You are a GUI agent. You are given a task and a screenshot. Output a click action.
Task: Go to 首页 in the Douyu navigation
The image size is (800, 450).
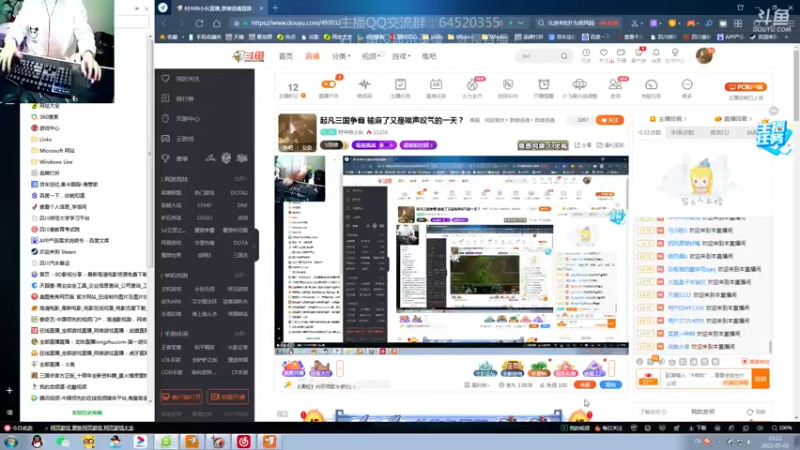[286, 56]
